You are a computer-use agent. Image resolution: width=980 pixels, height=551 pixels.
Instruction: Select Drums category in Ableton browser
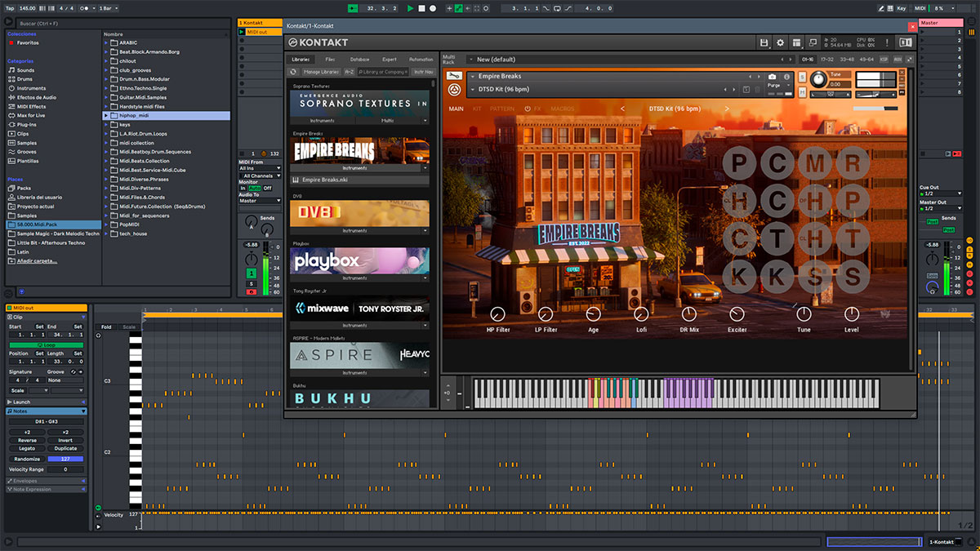[26, 79]
